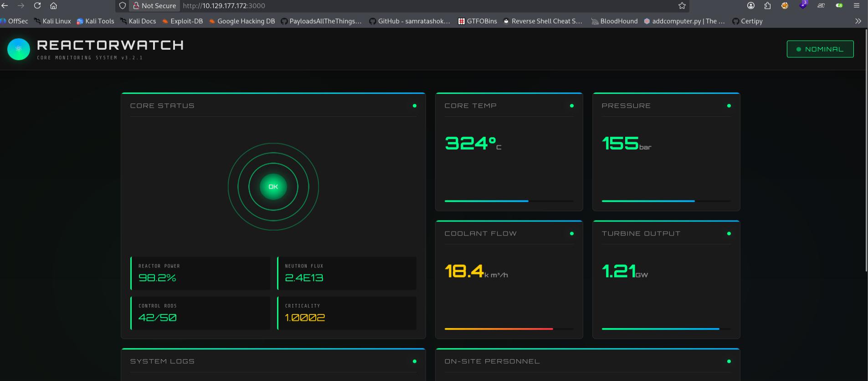Click the Neutron Flux 2.4E13 tile

pyautogui.click(x=347, y=273)
